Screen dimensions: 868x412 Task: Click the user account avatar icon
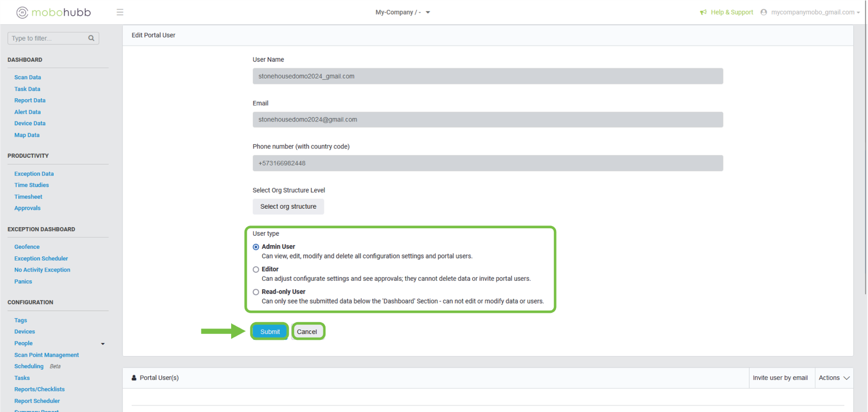[x=764, y=12]
